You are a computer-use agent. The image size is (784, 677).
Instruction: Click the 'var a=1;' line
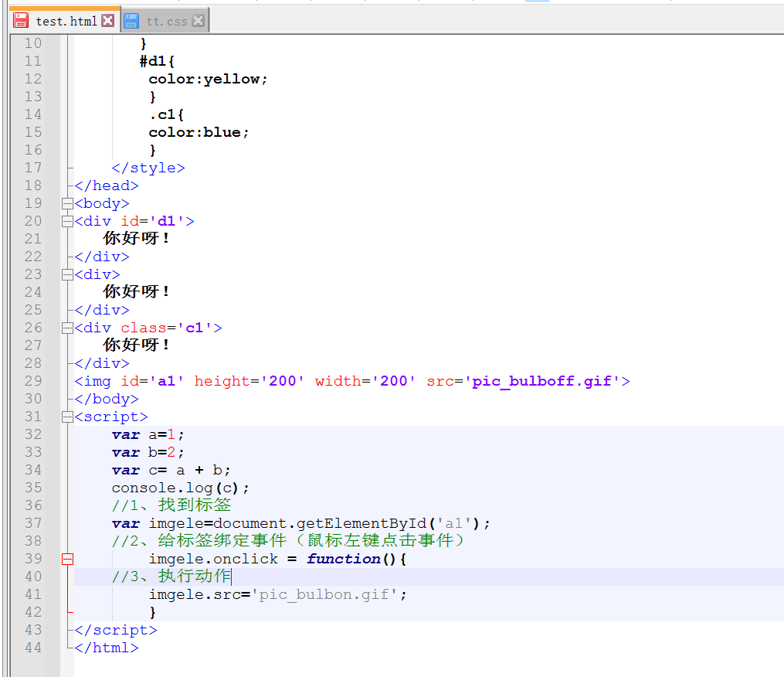pos(148,435)
